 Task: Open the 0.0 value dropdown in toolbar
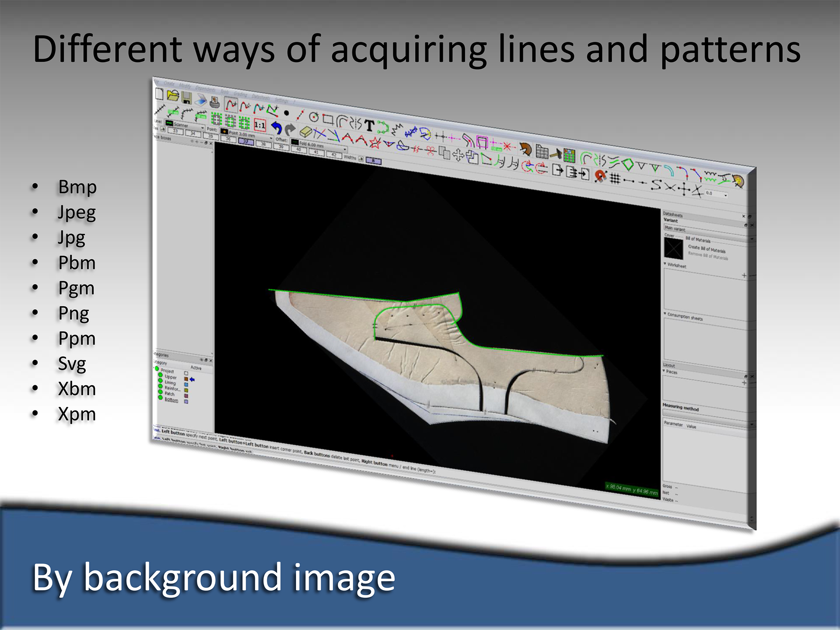click(716, 194)
